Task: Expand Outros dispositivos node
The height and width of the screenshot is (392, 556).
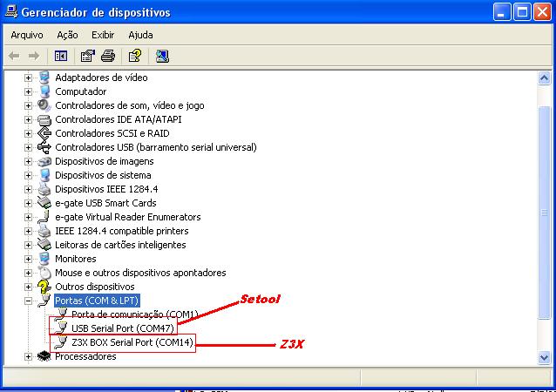Action: tap(28, 287)
